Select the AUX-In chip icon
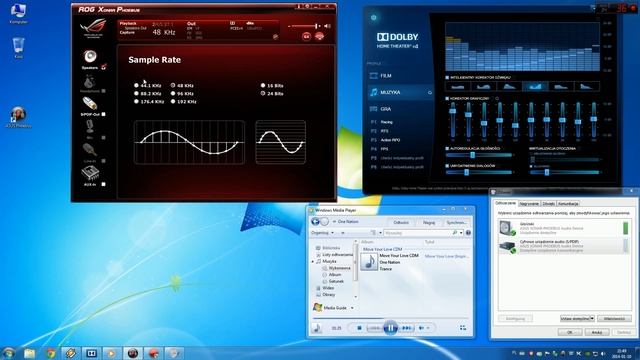 click(90, 173)
